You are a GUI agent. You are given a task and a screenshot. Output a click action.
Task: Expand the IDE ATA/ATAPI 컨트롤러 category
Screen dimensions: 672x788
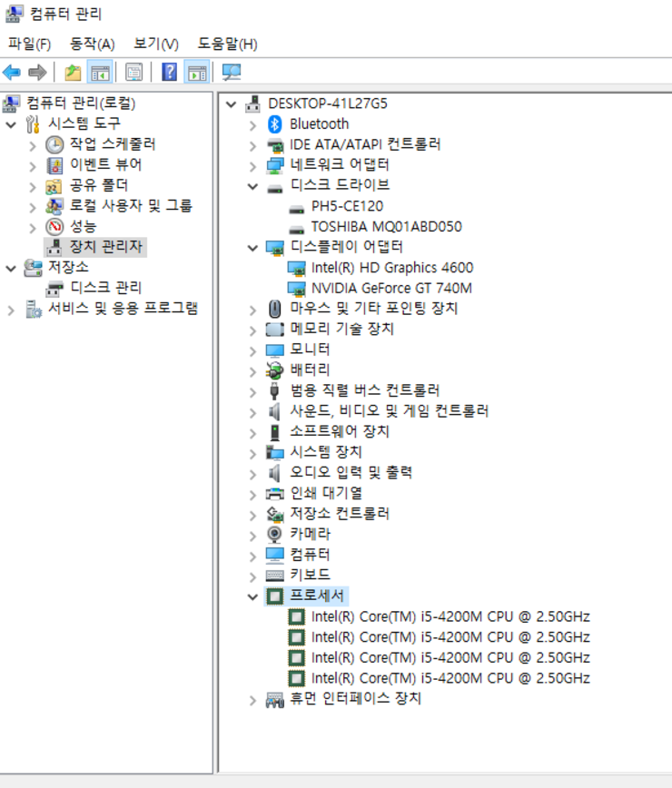tap(252, 146)
